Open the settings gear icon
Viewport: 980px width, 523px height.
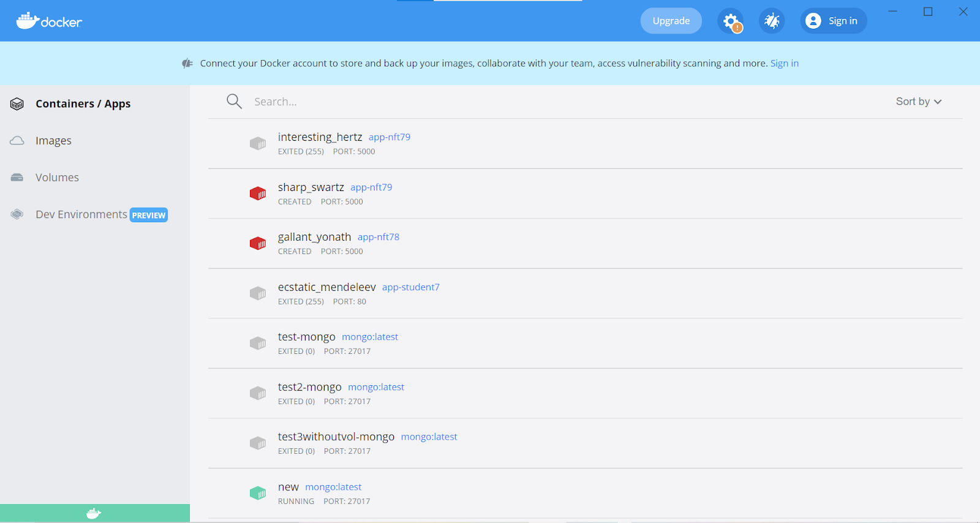coord(730,21)
